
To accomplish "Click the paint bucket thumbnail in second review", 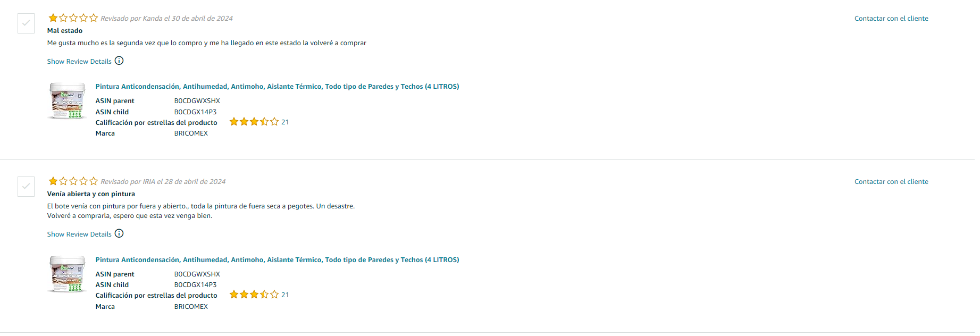I will [67, 274].
